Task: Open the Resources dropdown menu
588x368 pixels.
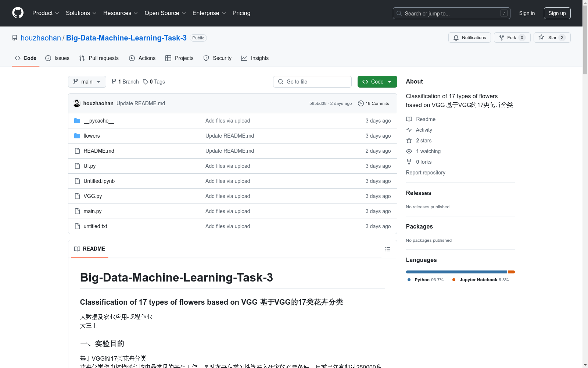Action: coord(120,13)
